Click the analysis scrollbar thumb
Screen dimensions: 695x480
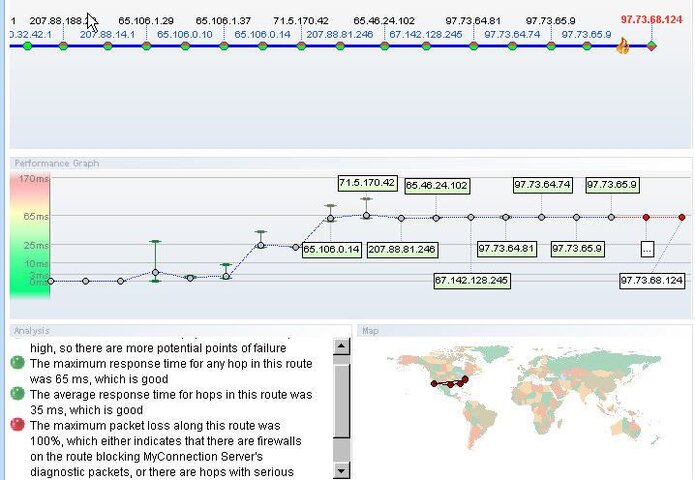pos(342,401)
